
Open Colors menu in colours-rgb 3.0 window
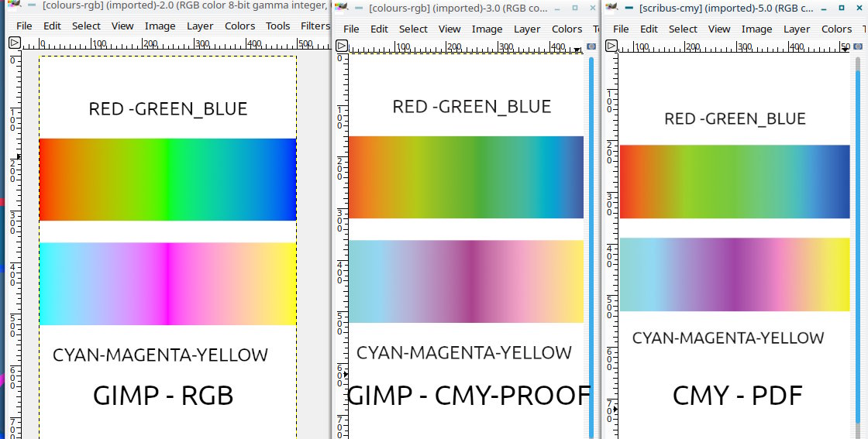point(567,29)
